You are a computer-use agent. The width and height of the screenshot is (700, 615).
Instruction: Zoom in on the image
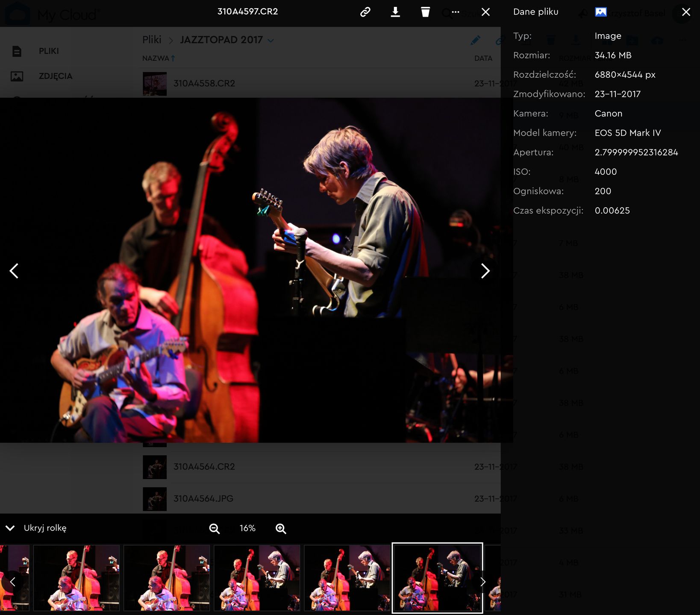coord(281,529)
